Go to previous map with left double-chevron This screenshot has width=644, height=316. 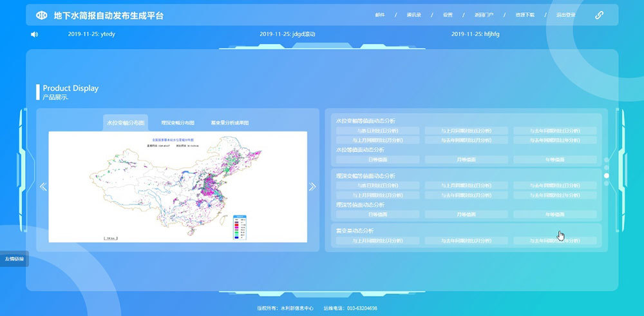43,187
